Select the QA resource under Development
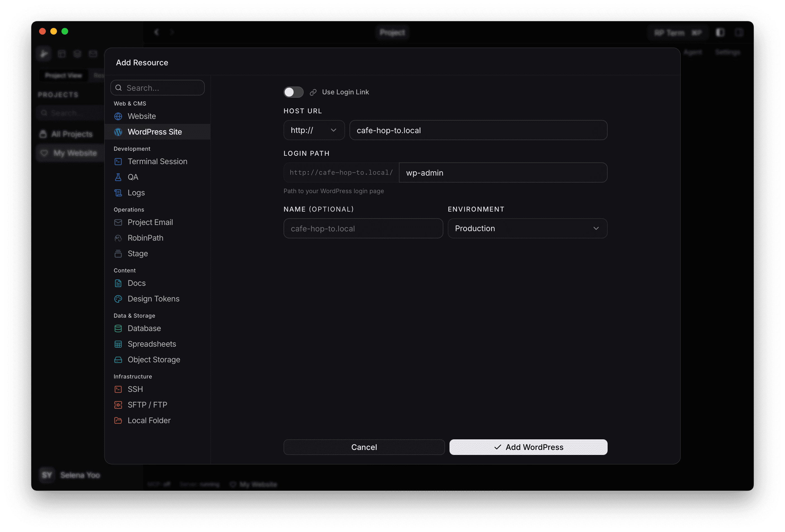This screenshot has width=785, height=532. coord(133,177)
